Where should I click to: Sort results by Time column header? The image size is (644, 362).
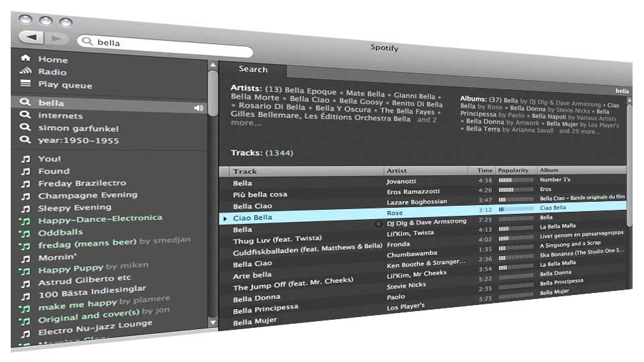point(482,170)
